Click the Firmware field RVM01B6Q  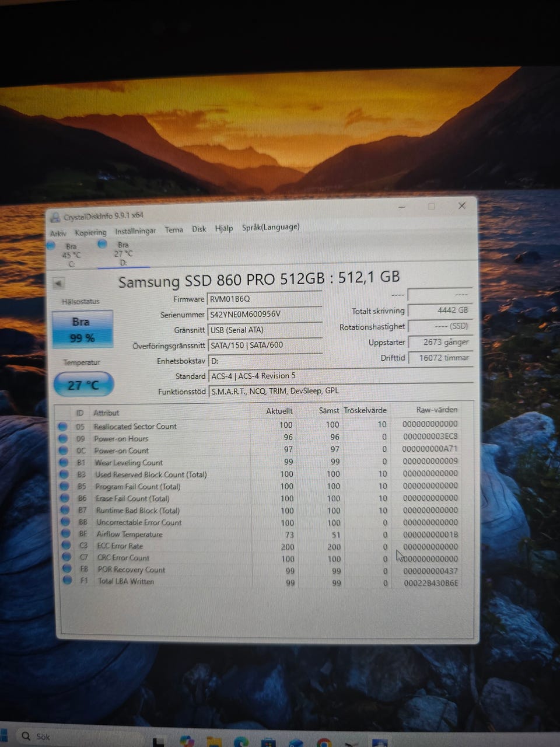(265, 299)
